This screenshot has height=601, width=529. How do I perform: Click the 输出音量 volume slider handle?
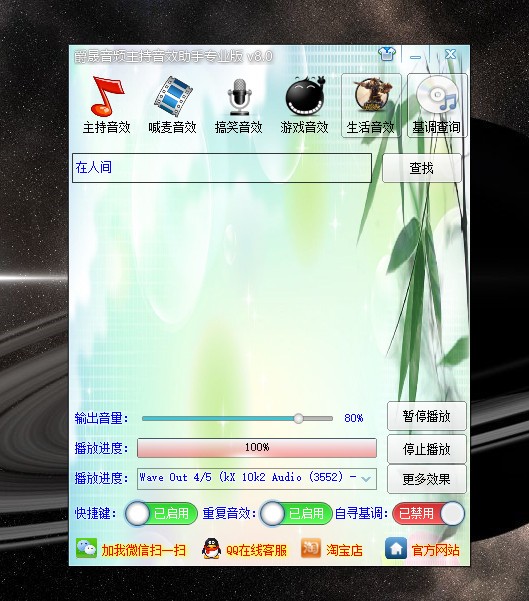coord(299,418)
